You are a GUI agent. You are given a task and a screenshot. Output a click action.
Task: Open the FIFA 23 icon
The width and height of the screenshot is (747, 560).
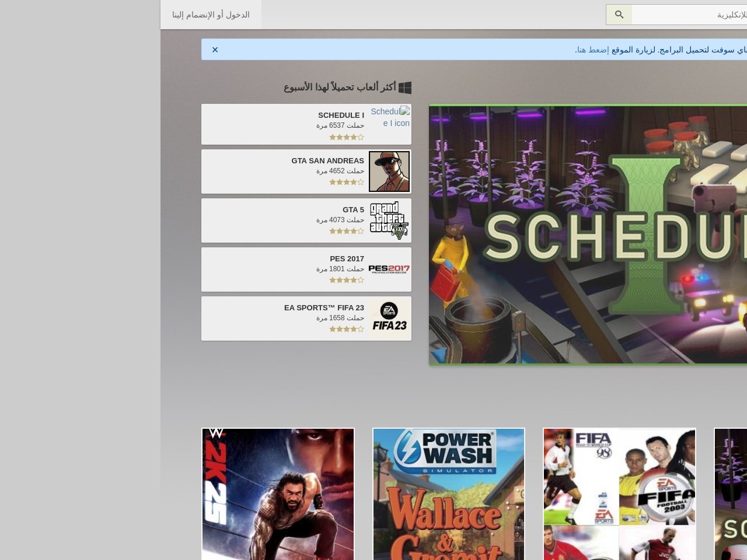tap(389, 318)
